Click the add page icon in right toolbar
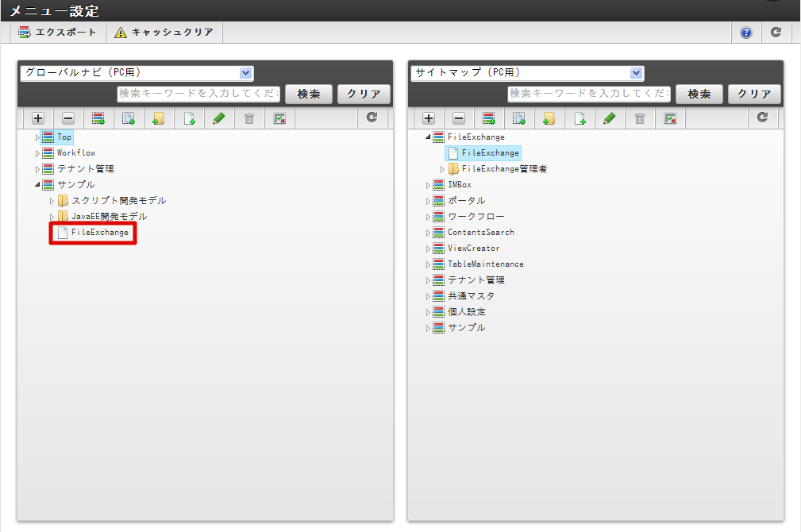801x532 pixels. (x=580, y=118)
